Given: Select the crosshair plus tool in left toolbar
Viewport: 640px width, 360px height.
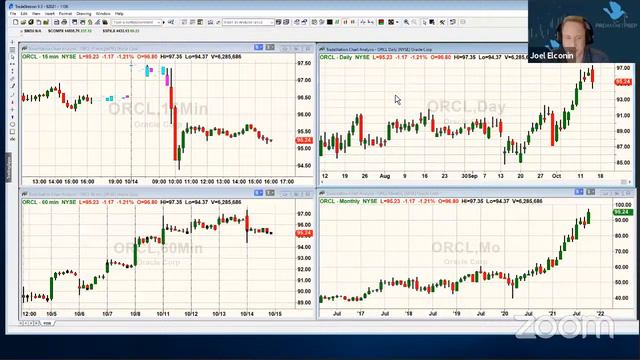Looking at the screenshot, I should click(12, 109).
